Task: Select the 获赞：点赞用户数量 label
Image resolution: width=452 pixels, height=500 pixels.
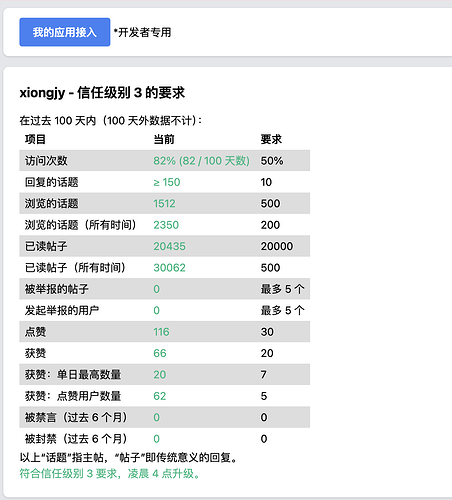Action: pos(73,396)
